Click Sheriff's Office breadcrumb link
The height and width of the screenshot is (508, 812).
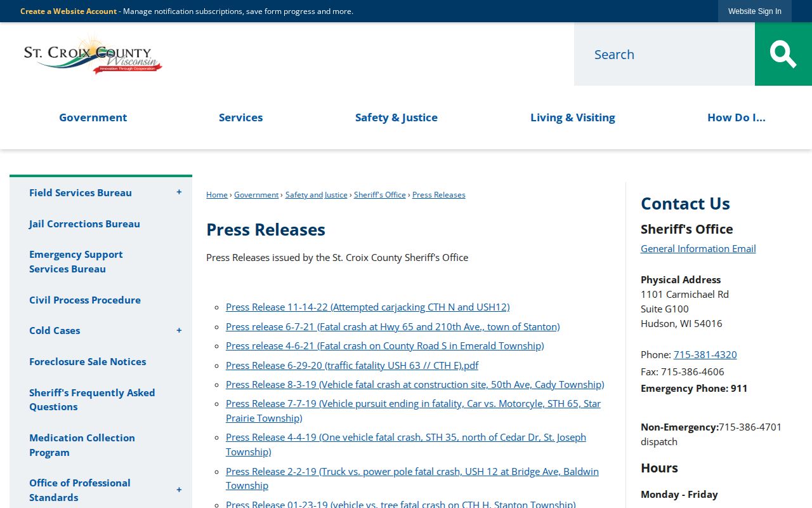pos(380,195)
